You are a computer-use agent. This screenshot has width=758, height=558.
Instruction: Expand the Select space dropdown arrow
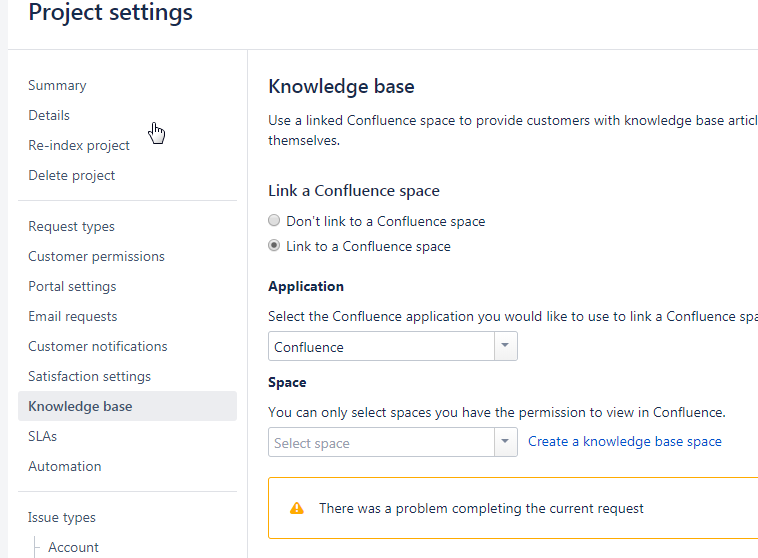[x=505, y=441]
